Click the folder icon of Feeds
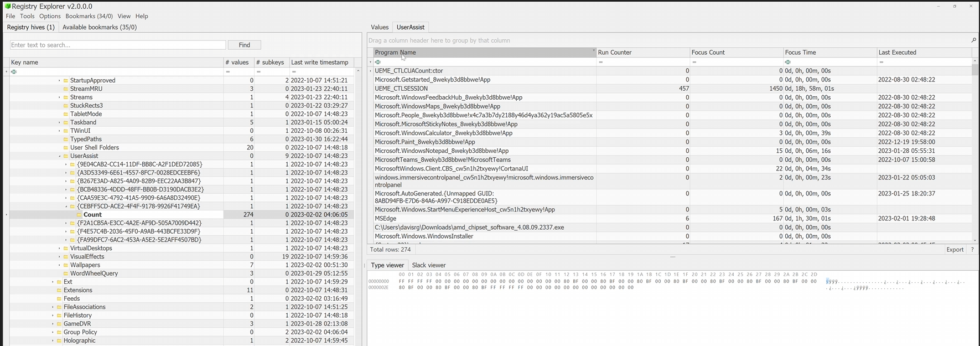980x346 pixels. point(59,299)
